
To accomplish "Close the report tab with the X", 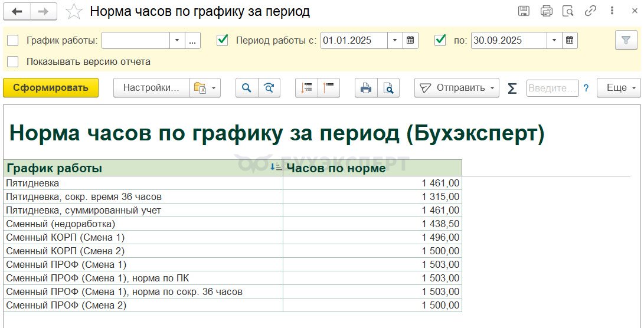I will 635,11.
